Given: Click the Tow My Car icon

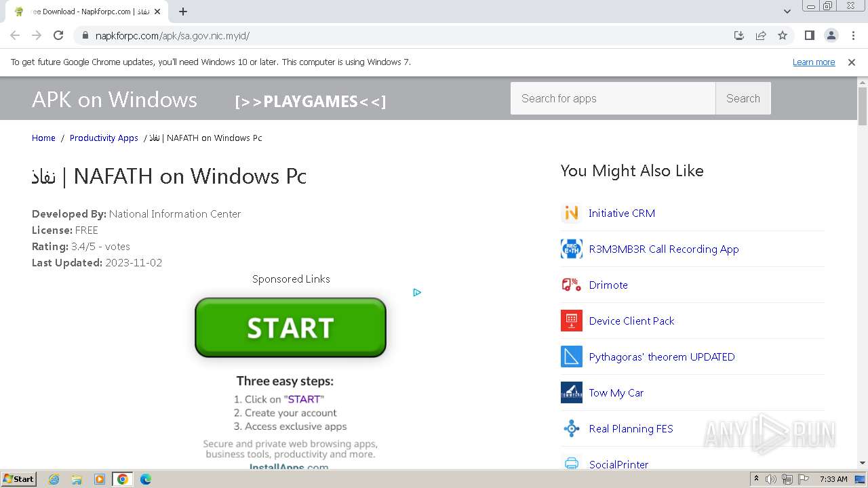Looking at the screenshot, I should (x=572, y=392).
